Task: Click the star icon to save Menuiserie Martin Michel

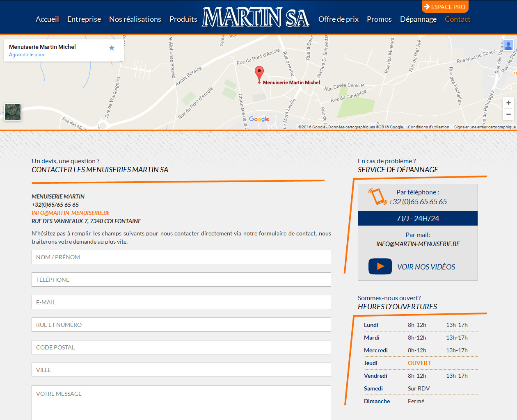Action: [112, 48]
